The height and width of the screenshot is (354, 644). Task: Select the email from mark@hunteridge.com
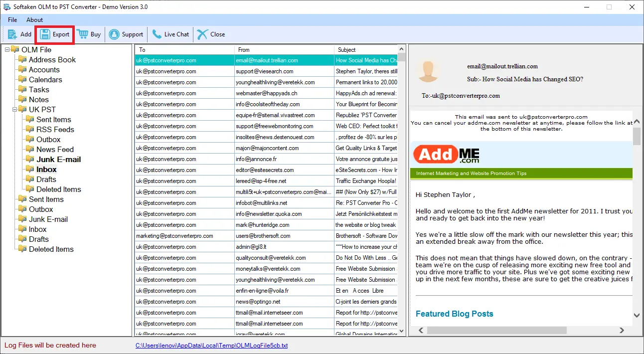click(x=266, y=225)
